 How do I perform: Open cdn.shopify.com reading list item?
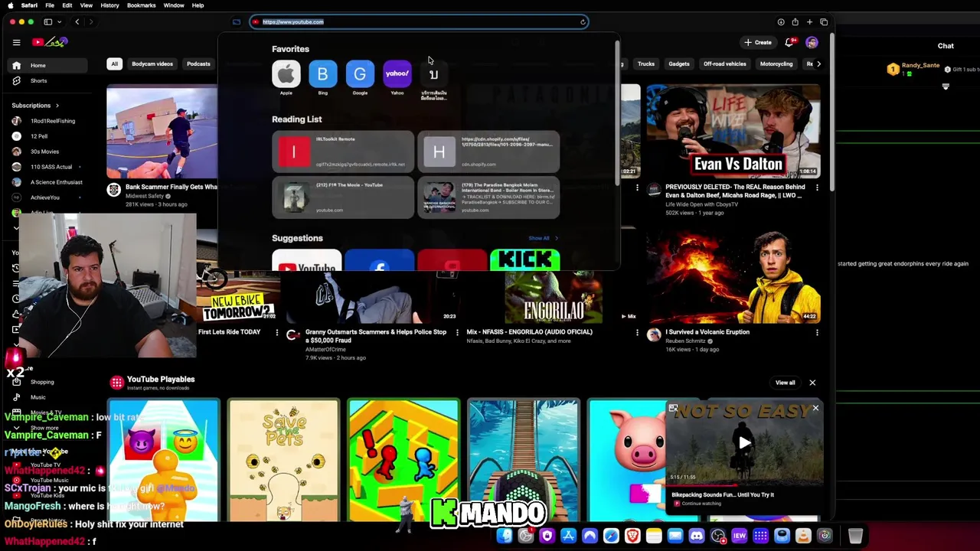tap(488, 152)
